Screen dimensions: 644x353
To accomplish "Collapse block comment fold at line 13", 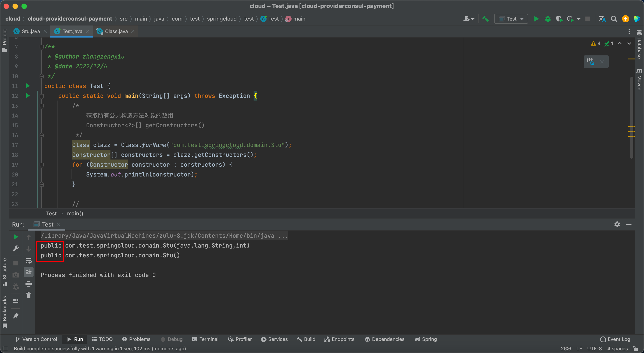I will click(42, 106).
